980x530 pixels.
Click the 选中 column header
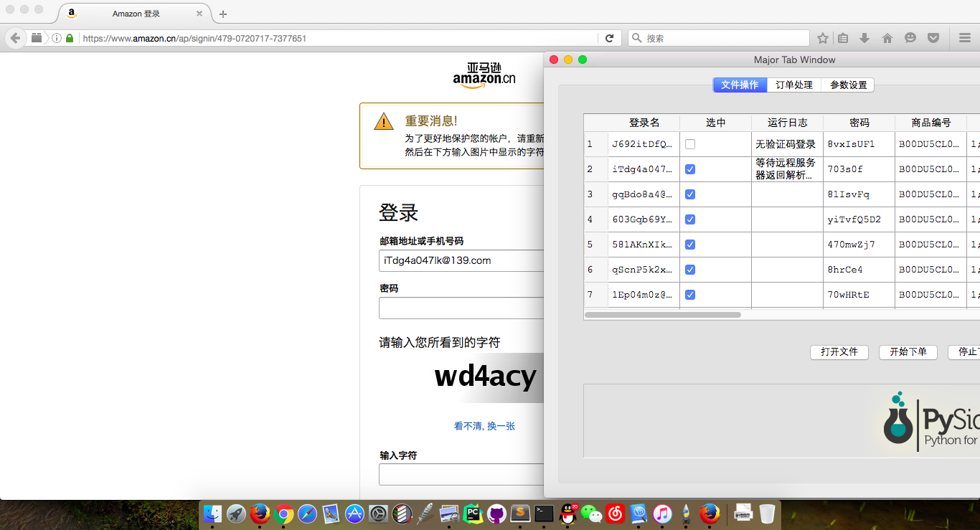(x=716, y=123)
